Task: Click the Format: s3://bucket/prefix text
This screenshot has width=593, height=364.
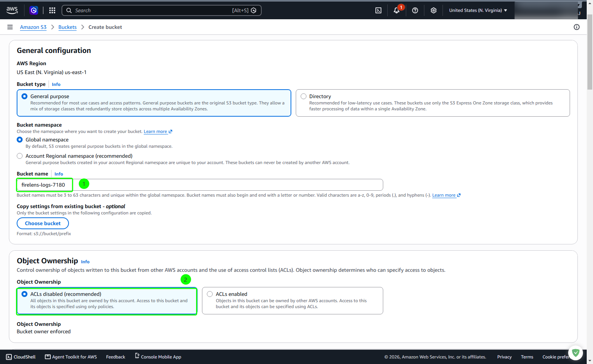Action: 44,234
